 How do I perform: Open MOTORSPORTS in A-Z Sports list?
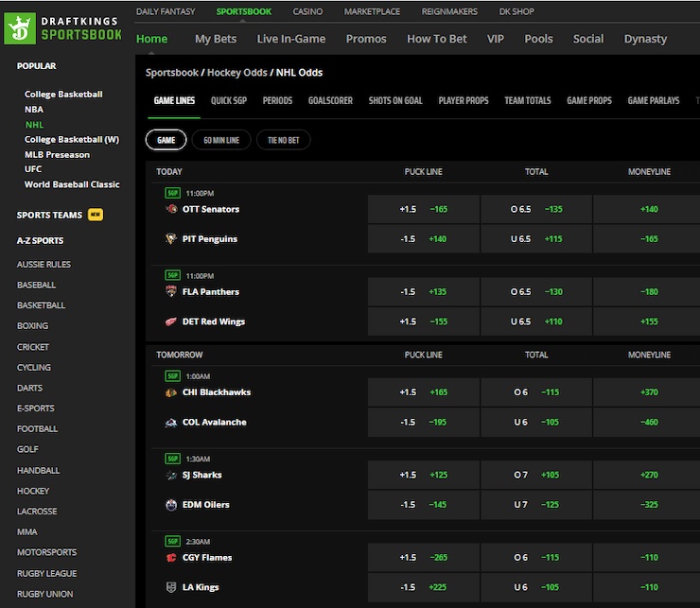(x=47, y=552)
